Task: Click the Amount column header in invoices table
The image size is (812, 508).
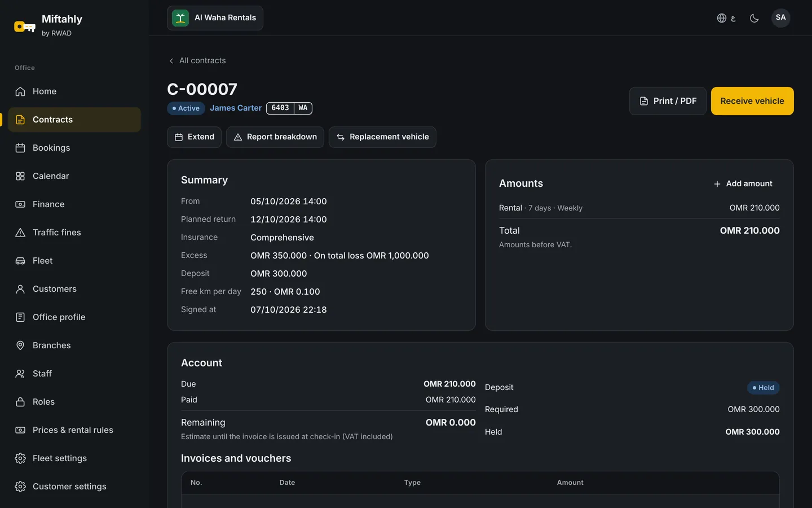Action: [570, 483]
